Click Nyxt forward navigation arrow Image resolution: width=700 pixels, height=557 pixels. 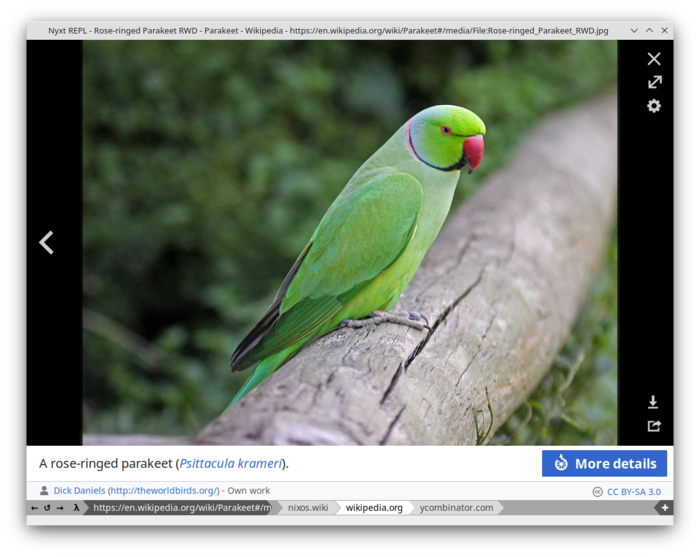tap(60, 508)
